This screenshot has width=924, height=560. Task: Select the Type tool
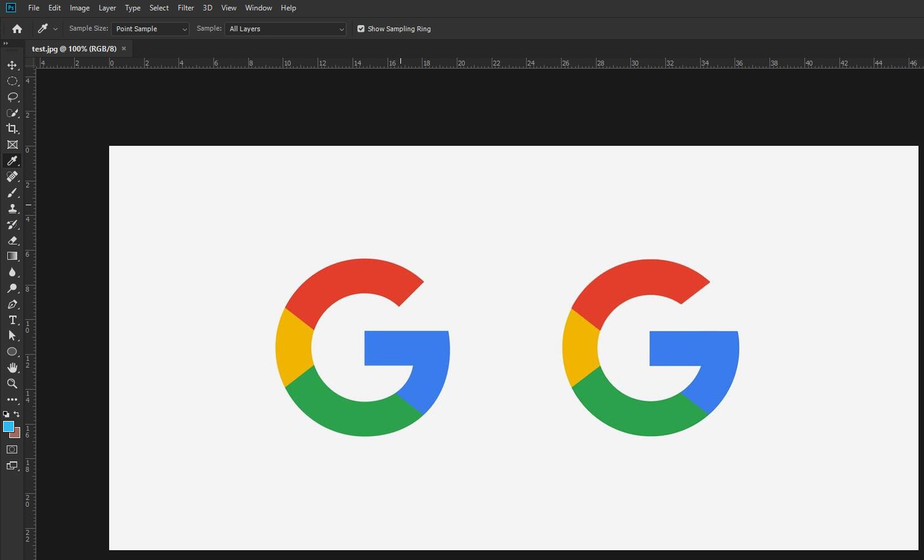pyautogui.click(x=12, y=320)
